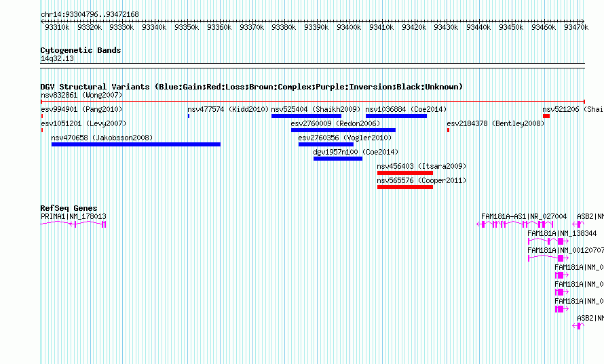Viewport: 604px width, 364px height.
Task: Click the 93430k ruler tick label
Action: [x=446, y=28]
